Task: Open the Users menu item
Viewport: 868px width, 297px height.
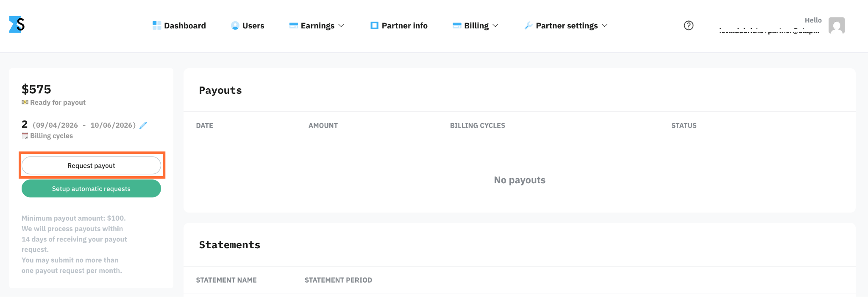Action: pyautogui.click(x=248, y=25)
